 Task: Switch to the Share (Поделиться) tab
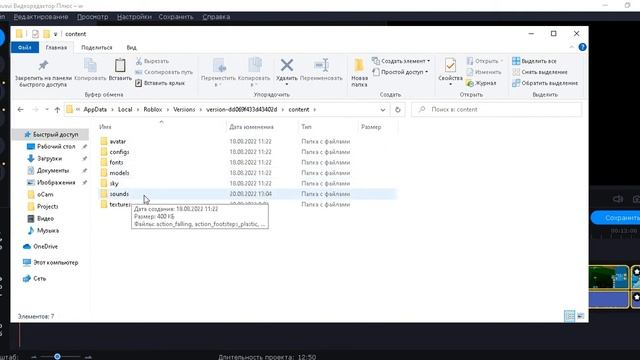coord(96,47)
